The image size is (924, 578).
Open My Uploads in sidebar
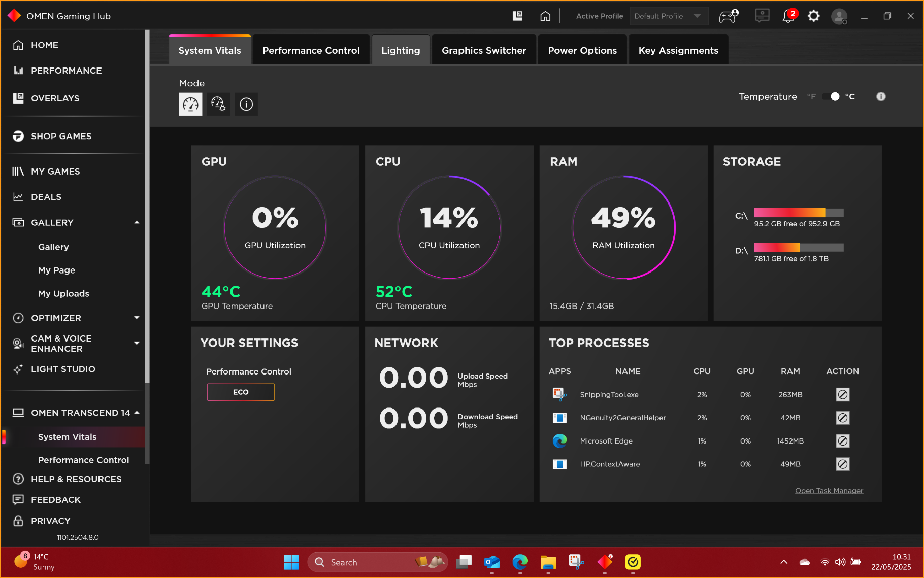coord(63,294)
